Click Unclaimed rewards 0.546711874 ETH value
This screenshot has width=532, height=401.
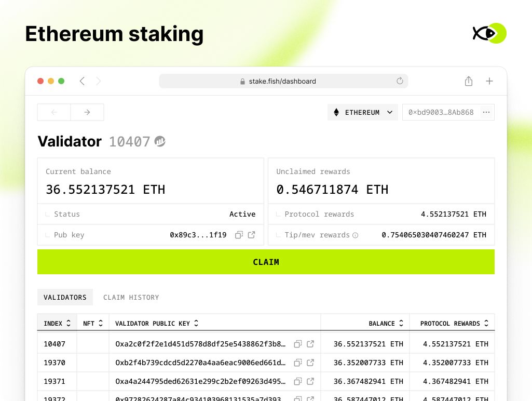point(332,190)
